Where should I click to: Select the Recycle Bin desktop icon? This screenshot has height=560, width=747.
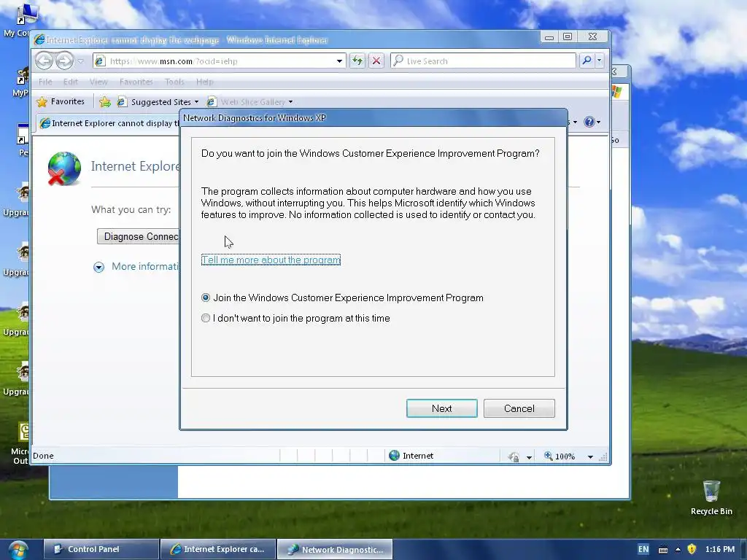(x=711, y=497)
